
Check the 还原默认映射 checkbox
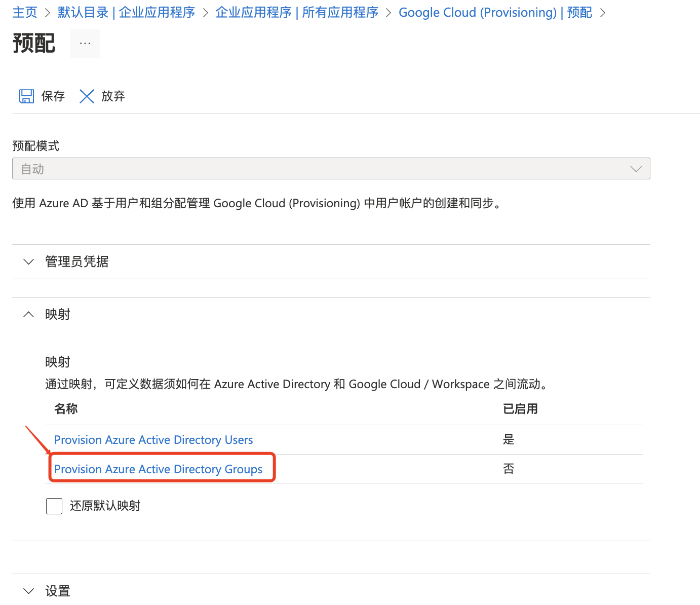pyautogui.click(x=54, y=506)
